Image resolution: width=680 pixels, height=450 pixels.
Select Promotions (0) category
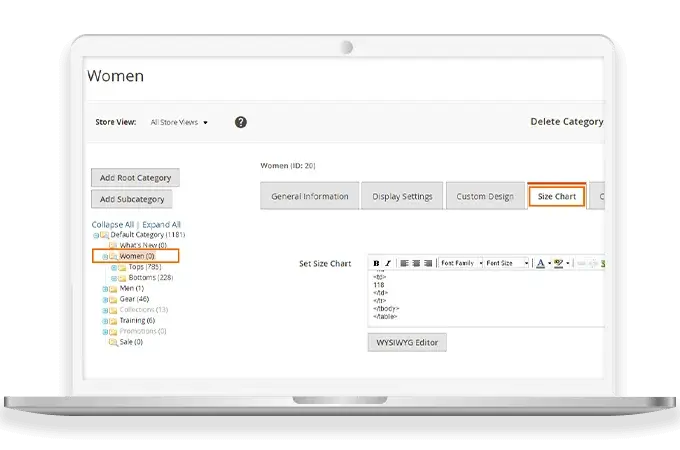[x=143, y=331]
